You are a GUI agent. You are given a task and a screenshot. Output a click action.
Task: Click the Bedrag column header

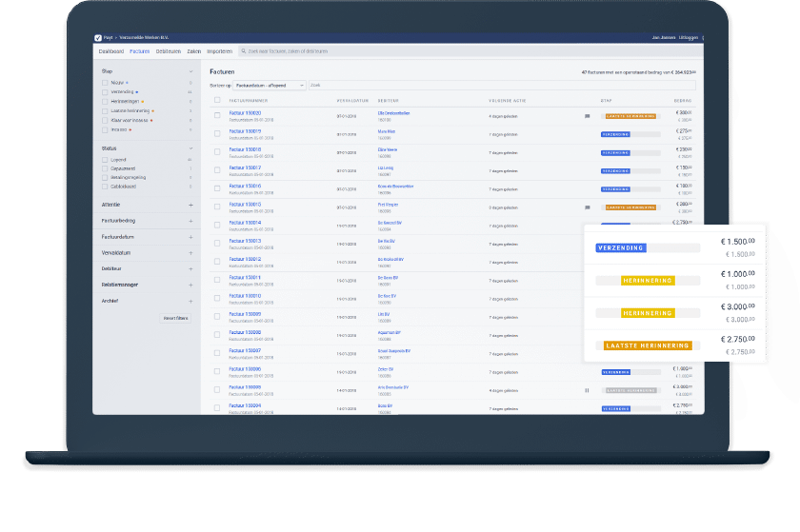[x=683, y=101]
